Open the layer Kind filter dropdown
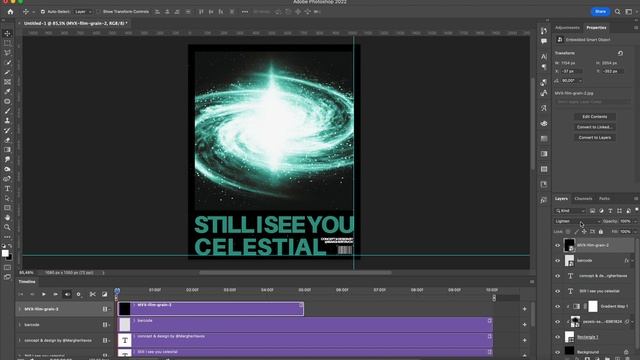The width and height of the screenshot is (640, 360). pos(570,211)
